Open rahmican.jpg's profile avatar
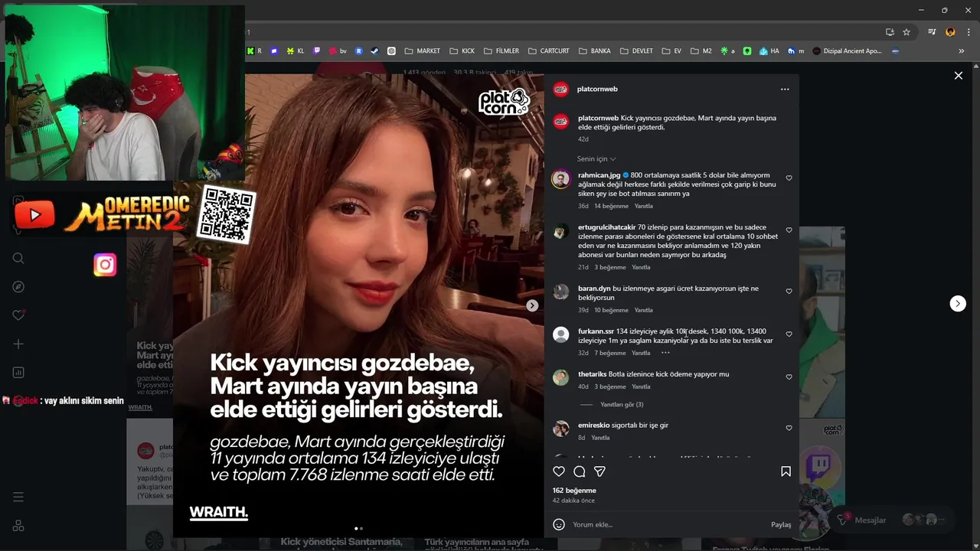This screenshot has height=551, width=980. coord(561,179)
